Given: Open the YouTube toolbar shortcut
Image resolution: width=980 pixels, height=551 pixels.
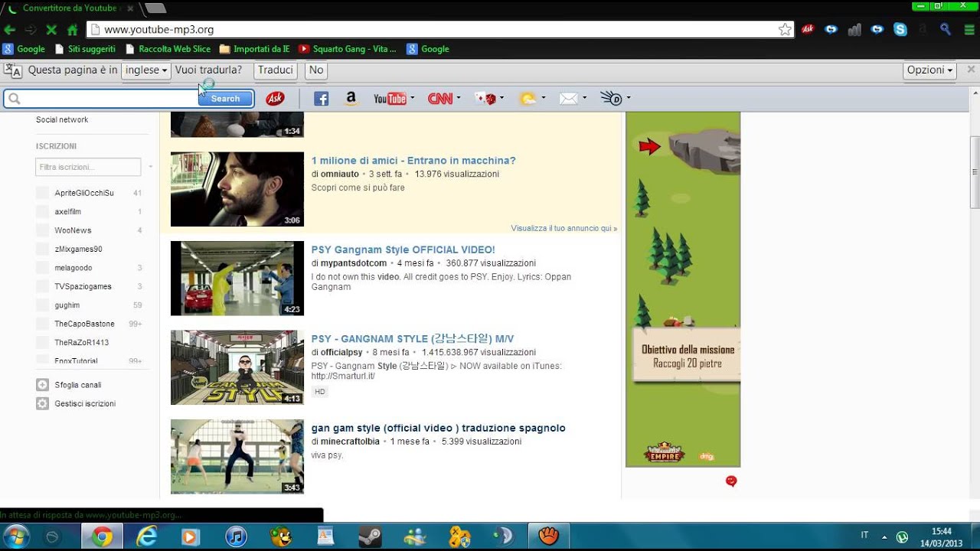Looking at the screenshot, I should (390, 99).
